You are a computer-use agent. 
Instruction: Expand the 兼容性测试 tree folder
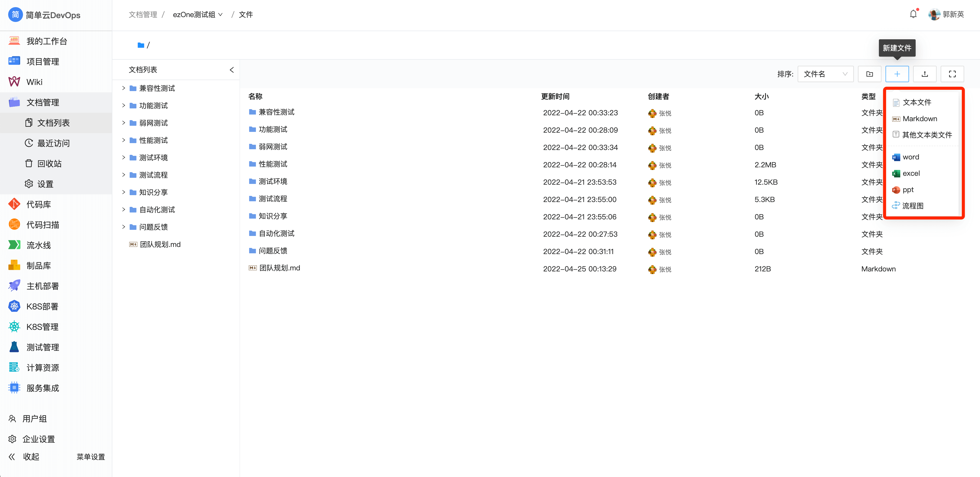pos(123,88)
